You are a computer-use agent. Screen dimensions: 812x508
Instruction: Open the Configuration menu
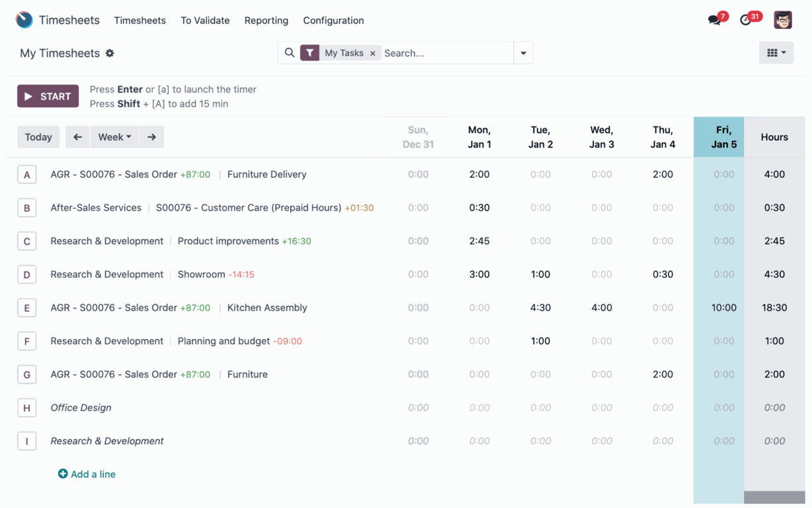point(333,21)
